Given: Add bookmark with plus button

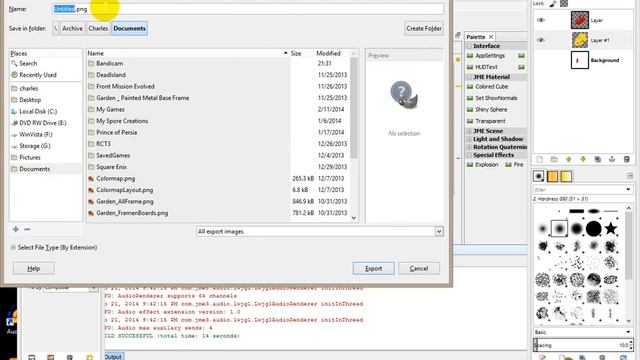Looking at the screenshot, I should [x=16, y=229].
